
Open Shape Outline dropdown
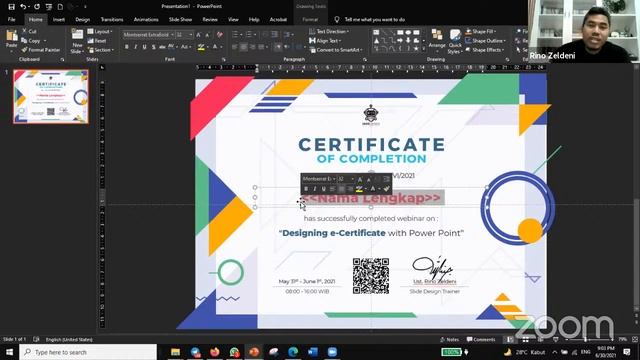coord(486,41)
